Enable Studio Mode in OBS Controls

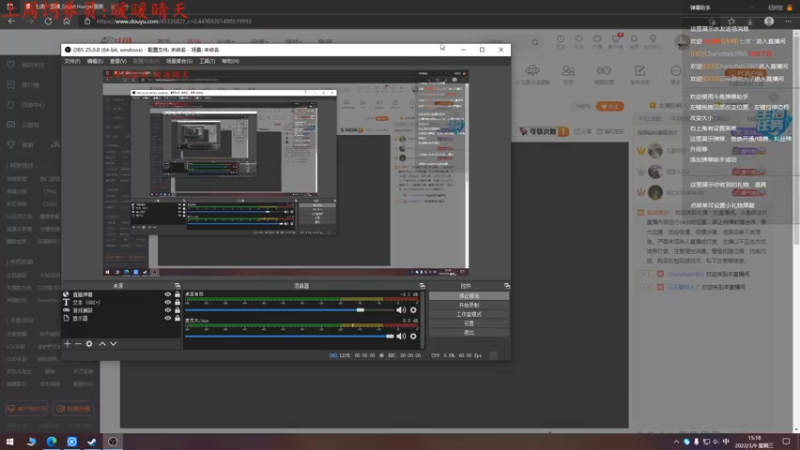coord(469,314)
